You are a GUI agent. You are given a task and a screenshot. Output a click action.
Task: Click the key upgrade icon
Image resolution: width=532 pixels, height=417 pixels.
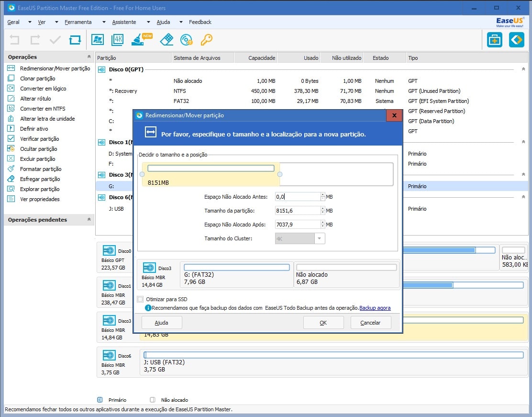pyautogui.click(x=206, y=40)
